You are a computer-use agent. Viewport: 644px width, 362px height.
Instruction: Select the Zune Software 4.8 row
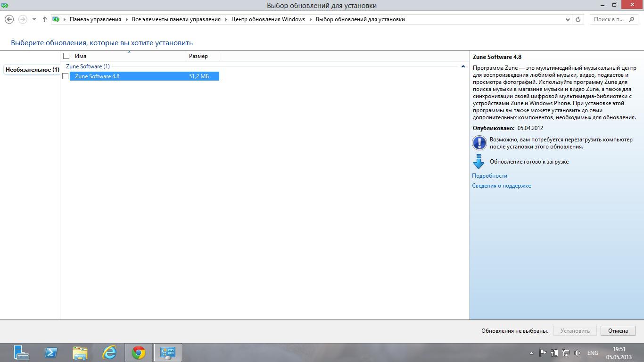[x=144, y=76]
